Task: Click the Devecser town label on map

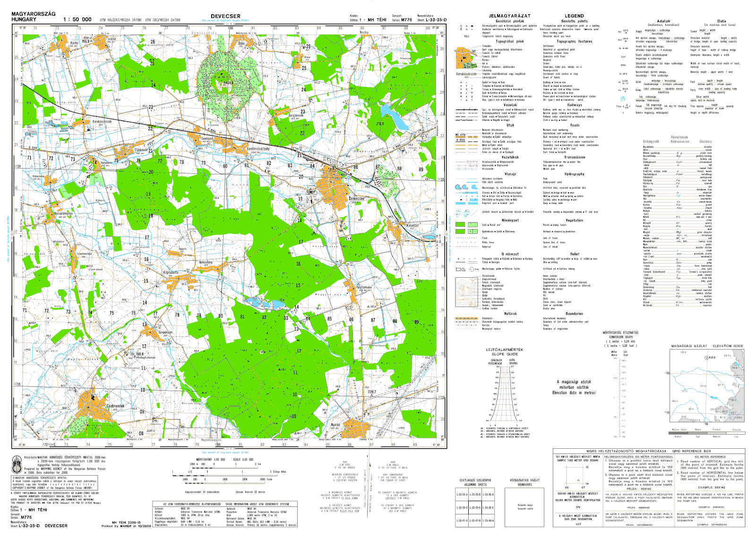Action: click(357, 199)
